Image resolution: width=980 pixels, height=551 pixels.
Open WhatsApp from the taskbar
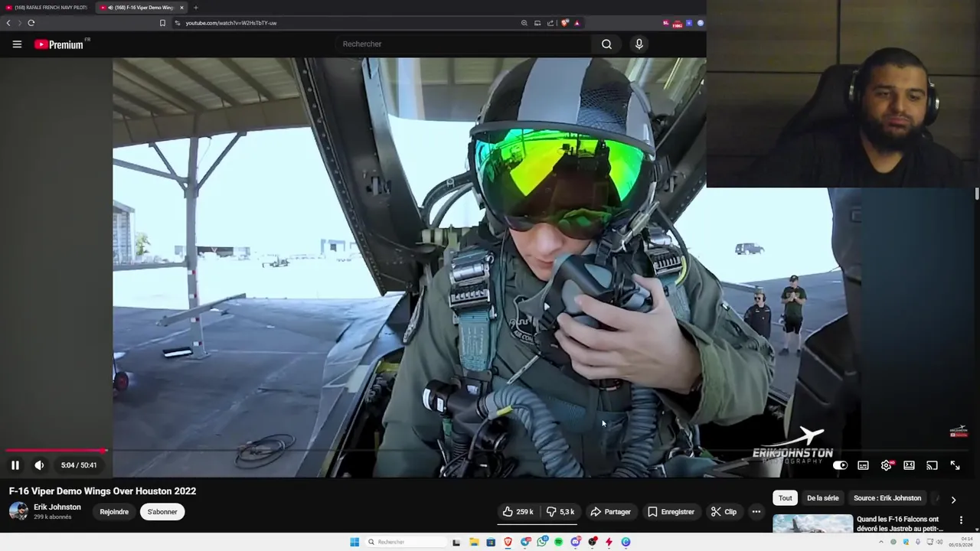coord(542,542)
